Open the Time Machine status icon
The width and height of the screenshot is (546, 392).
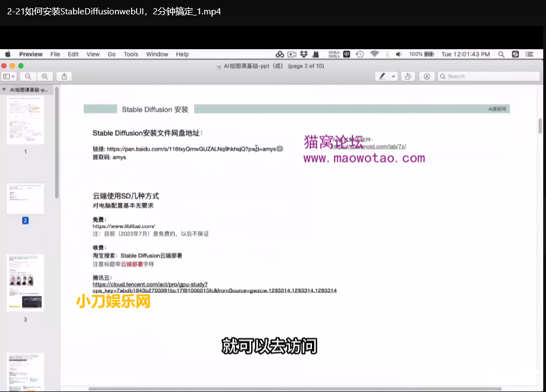click(360, 54)
